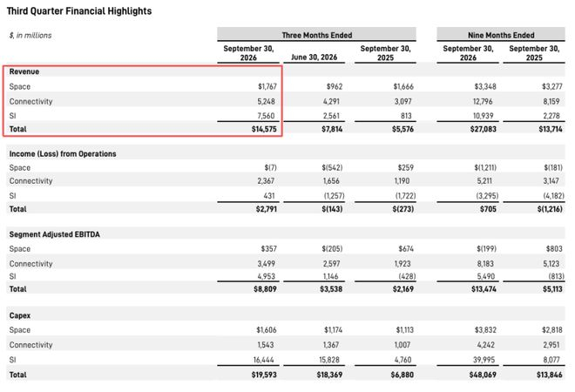The image size is (575, 392).
Task: Click total capex $18,369
Action: pos(329,375)
